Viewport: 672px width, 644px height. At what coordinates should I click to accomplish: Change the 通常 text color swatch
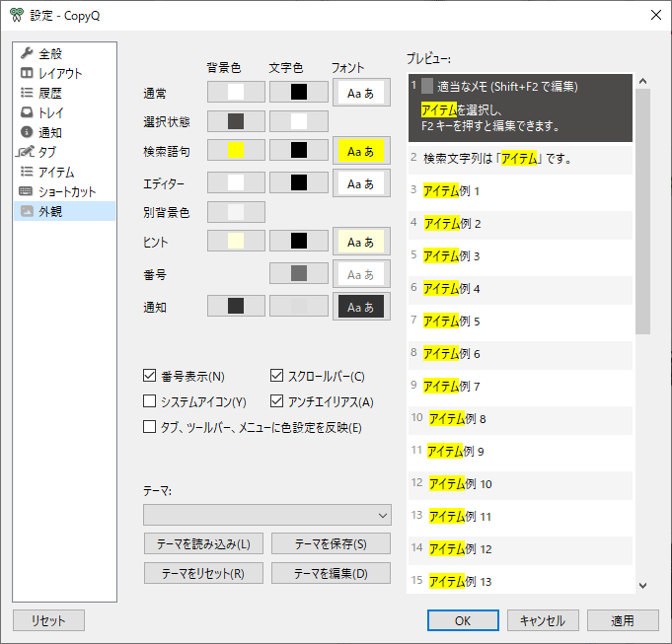[299, 92]
